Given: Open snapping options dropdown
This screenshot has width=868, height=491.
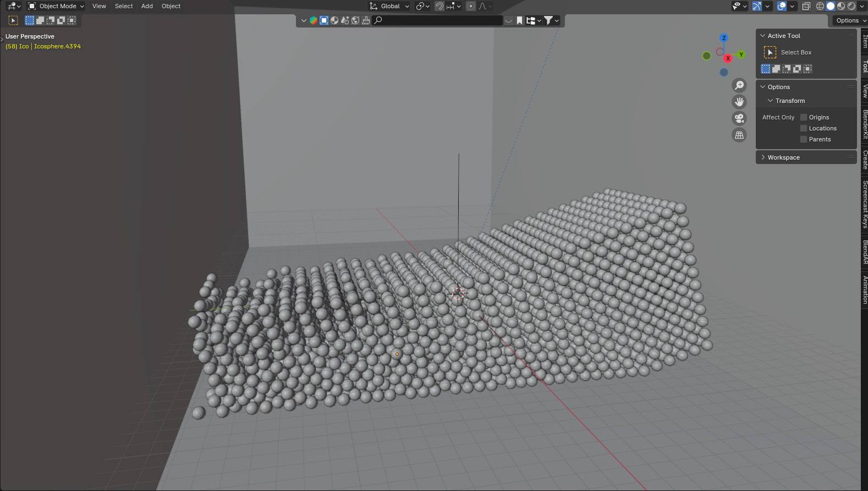Looking at the screenshot, I should tap(454, 6).
